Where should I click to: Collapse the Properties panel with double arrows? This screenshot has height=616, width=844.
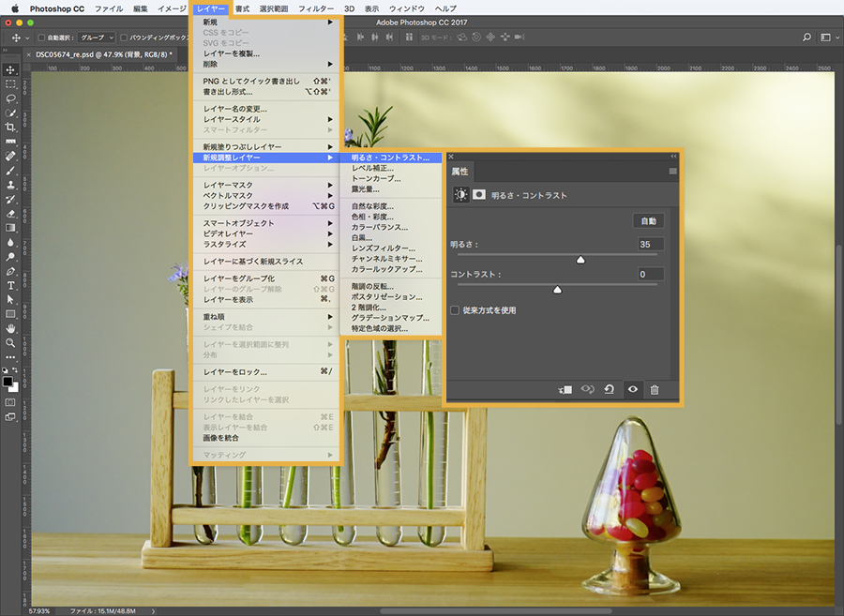tap(673, 157)
